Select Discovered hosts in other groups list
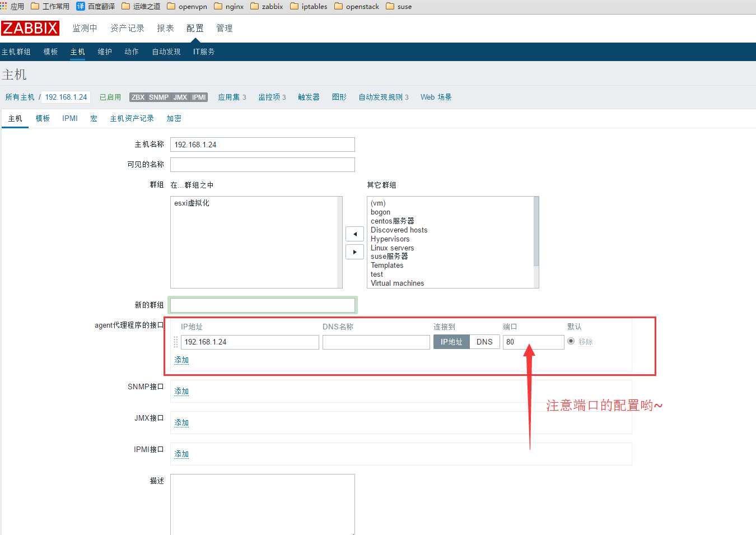756x535 pixels. point(399,230)
